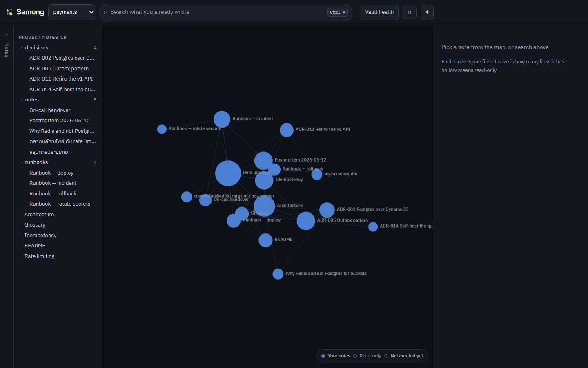The height and width of the screenshot is (368, 588).
Task: Select the Runbook — incident graph node
Action: (222, 119)
